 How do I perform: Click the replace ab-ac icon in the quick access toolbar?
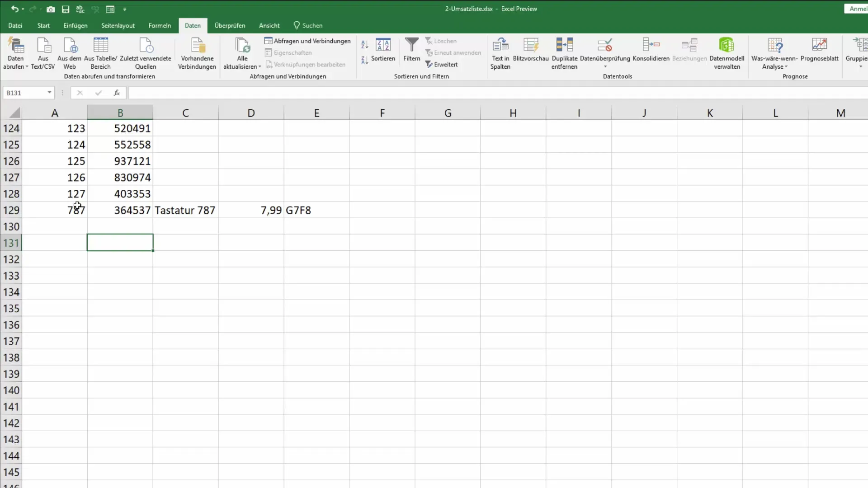tap(80, 9)
